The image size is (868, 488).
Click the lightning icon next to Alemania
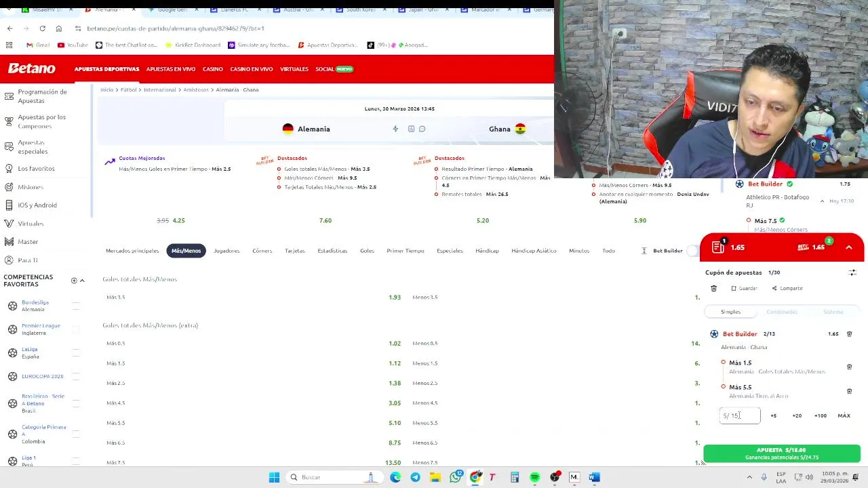pos(395,129)
